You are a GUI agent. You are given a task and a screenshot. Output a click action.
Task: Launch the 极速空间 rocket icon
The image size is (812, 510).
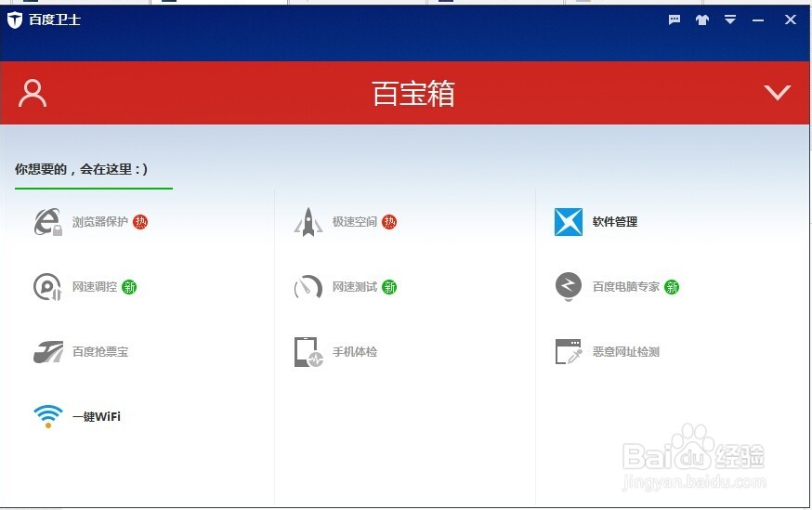pos(308,222)
